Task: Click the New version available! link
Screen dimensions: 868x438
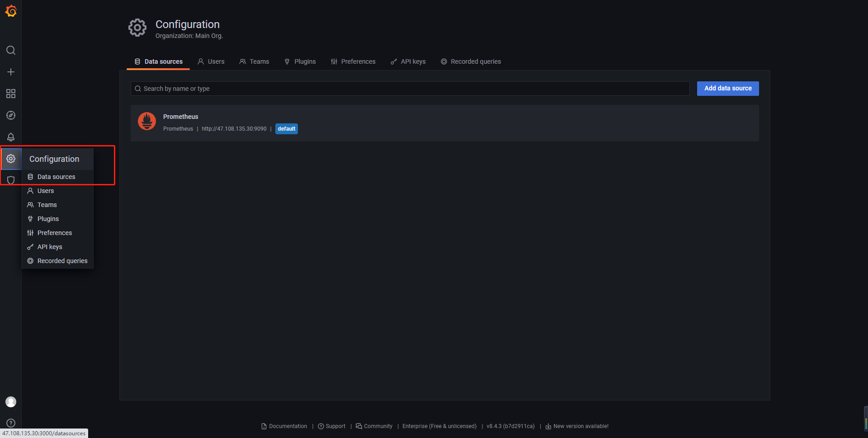Action: 577,426
